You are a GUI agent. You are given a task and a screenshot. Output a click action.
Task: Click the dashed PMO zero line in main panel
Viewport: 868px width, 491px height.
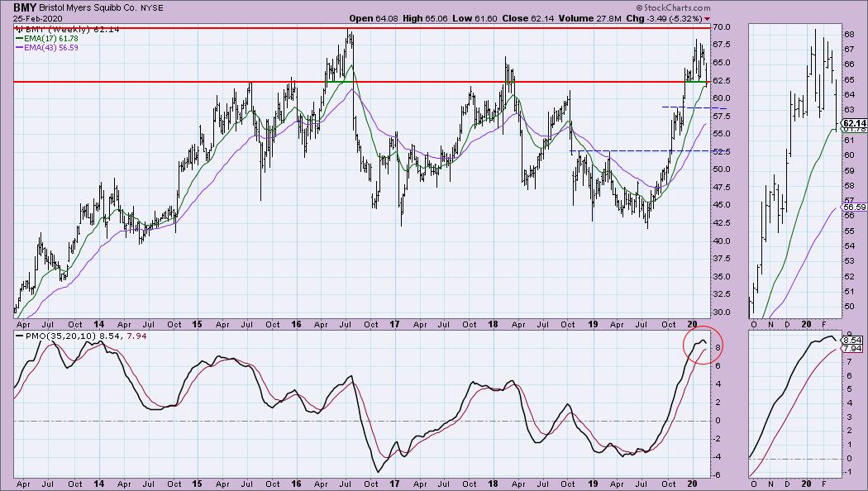pyautogui.click(x=361, y=422)
